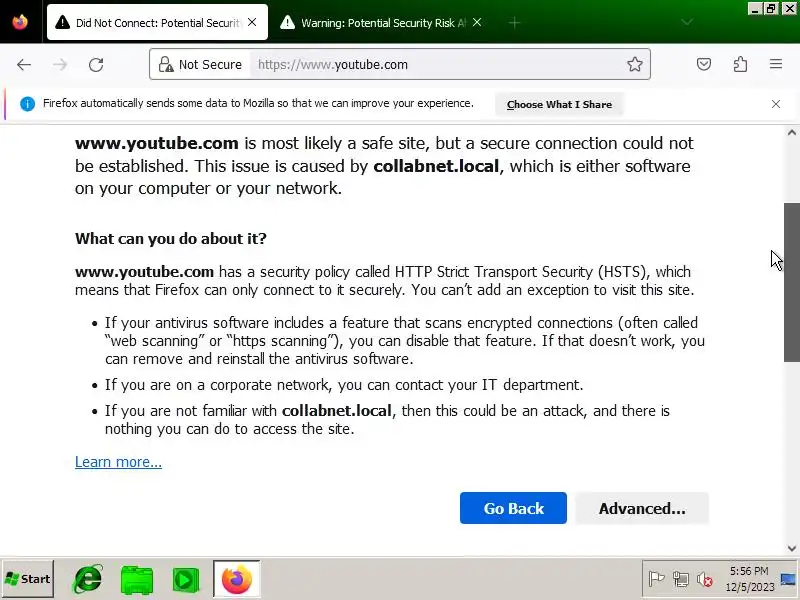The image size is (800, 600).
Task: Click the forward arrow in the toolbar
Action: 60,65
